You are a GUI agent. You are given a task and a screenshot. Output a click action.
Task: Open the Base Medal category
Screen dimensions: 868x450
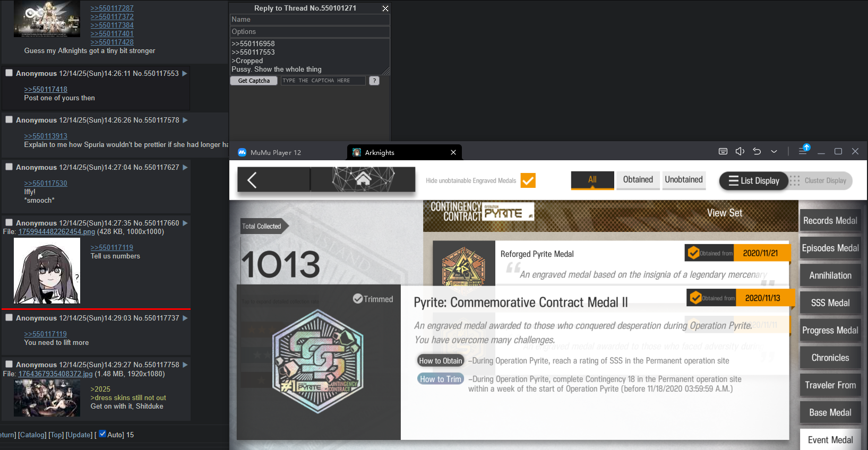830,412
